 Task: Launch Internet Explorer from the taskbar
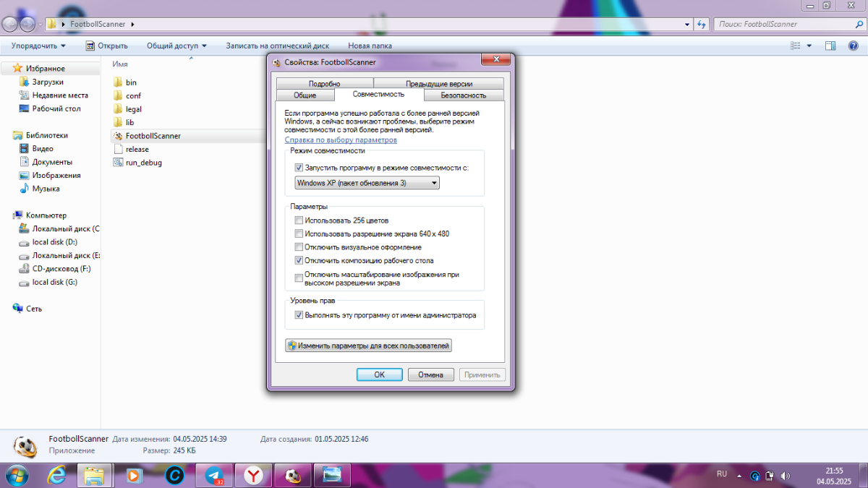pyautogui.click(x=56, y=475)
